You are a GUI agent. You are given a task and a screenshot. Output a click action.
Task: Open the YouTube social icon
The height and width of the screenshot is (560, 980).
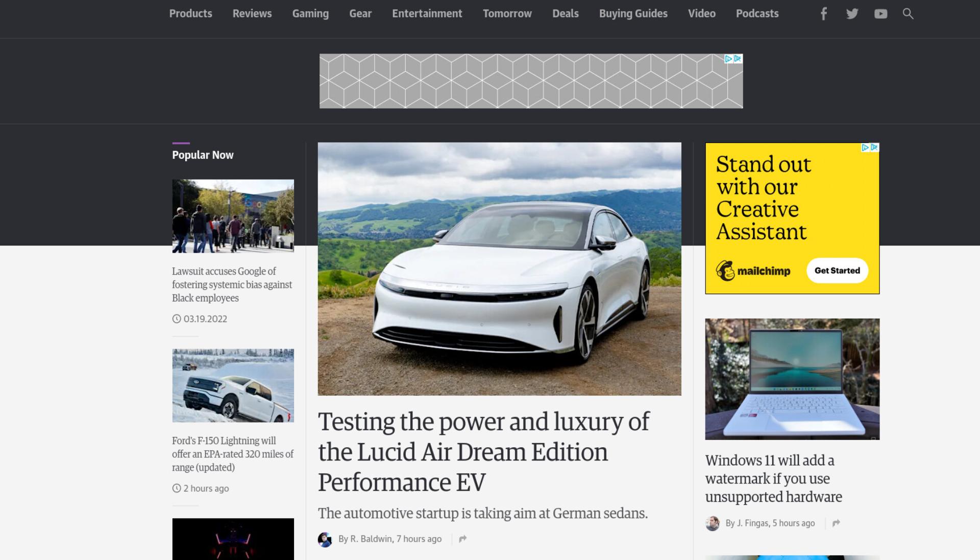pyautogui.click(x=880, y=14)
